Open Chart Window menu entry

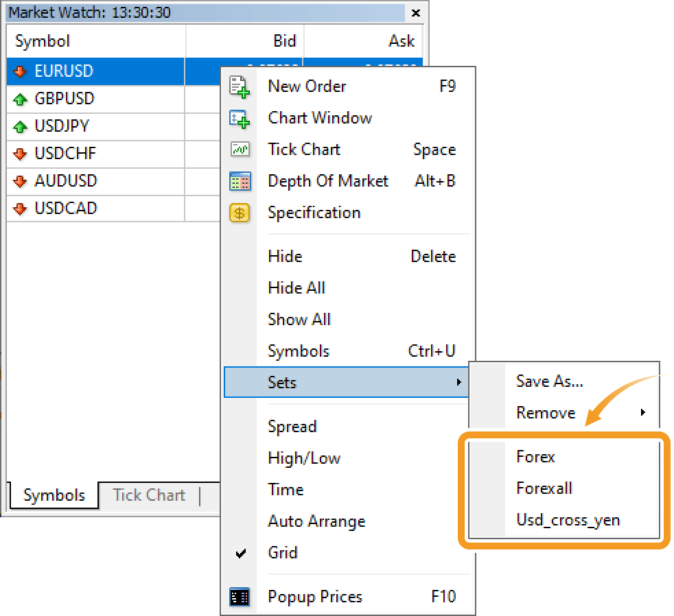coord(347,118)
